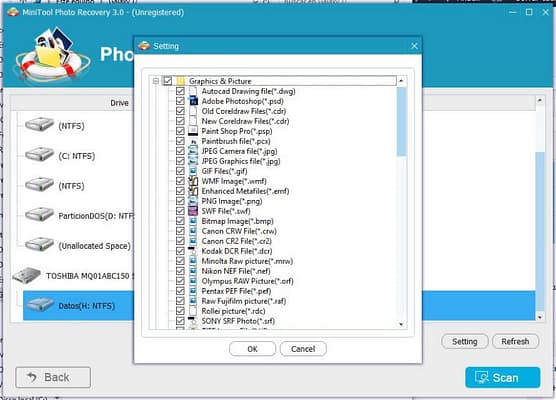Image resolution: width=556 pixels, height=400 pixels.
Task: Click the Nikon NEF File icon
Action: pyautogui.click(x=193, y=271)
